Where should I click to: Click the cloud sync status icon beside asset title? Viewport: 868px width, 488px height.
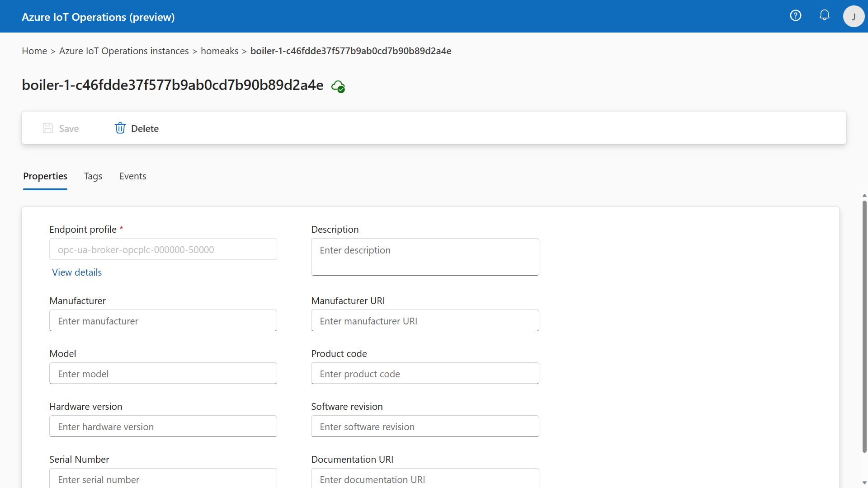pyautogui.click(x=338, y=86)
